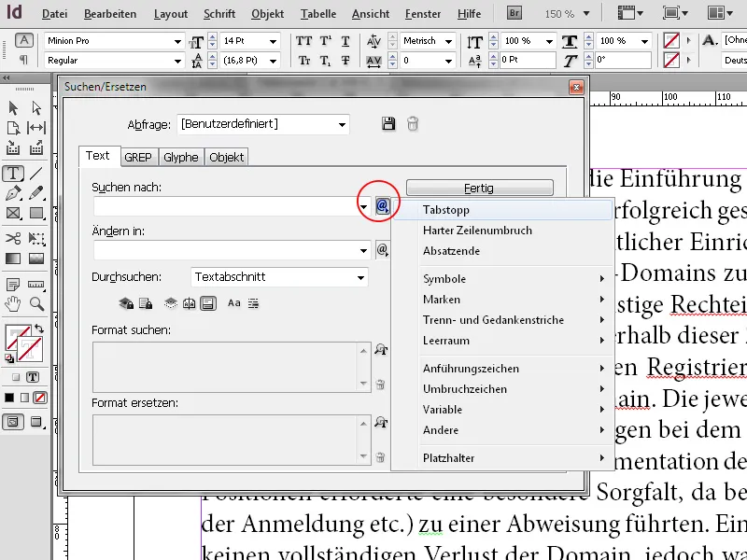Expand the Symbole submenu
Image resolution: width=747 pixels, height=560 pixels.
tap(444, 278)
